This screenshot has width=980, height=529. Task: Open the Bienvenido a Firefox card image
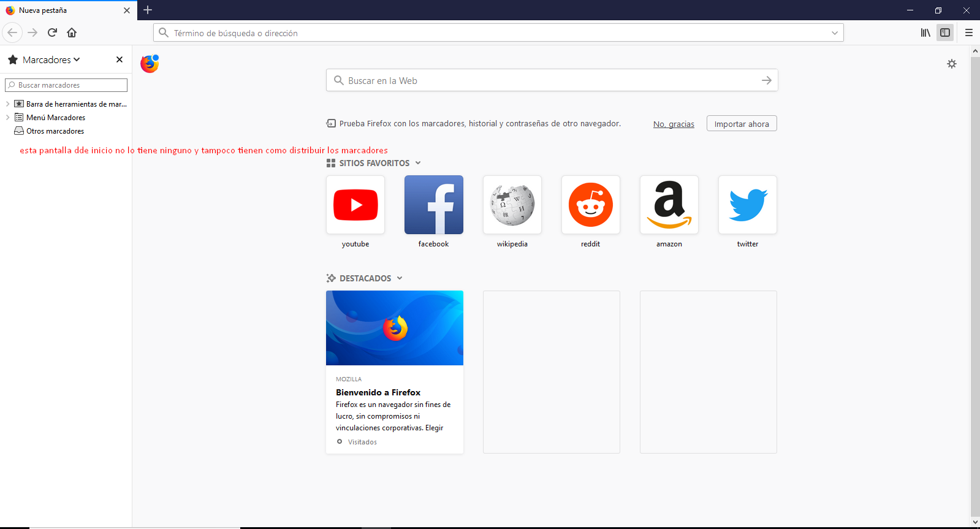(x=395, y=328)
